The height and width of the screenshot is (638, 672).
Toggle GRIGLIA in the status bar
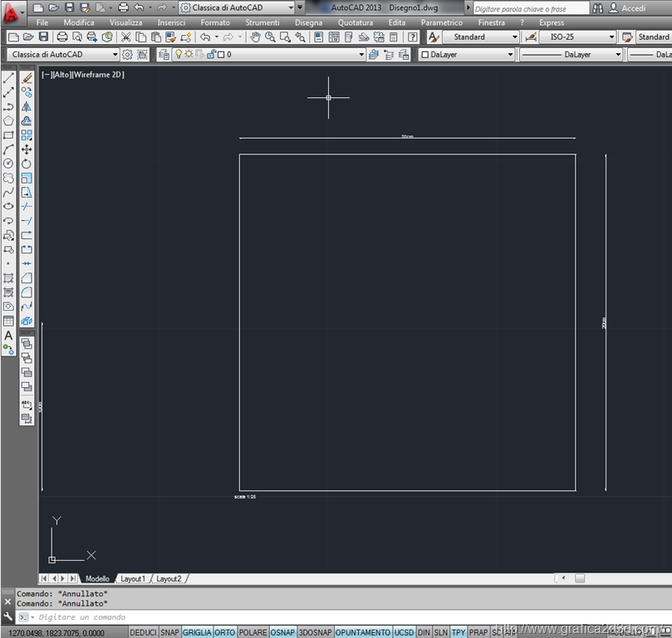click(x=197, y=632)
